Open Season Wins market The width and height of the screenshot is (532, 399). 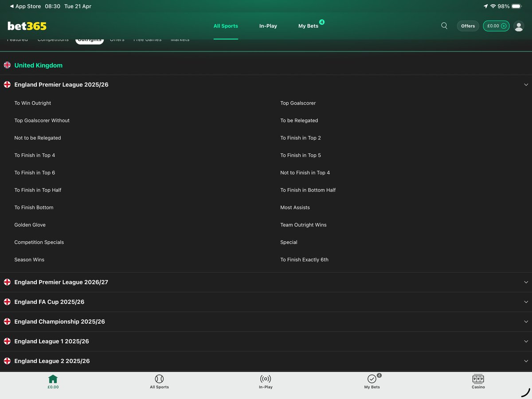29,260
